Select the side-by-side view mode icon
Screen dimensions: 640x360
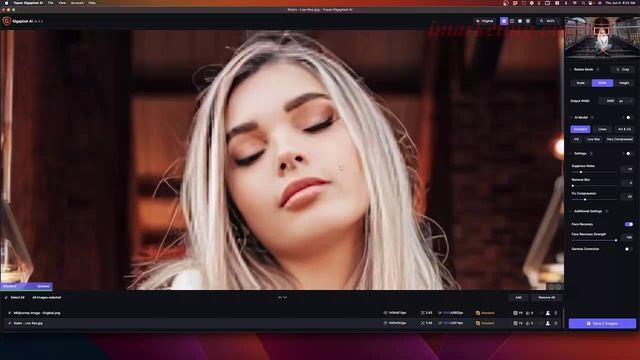pyautogui.click(x=520, y=21)
